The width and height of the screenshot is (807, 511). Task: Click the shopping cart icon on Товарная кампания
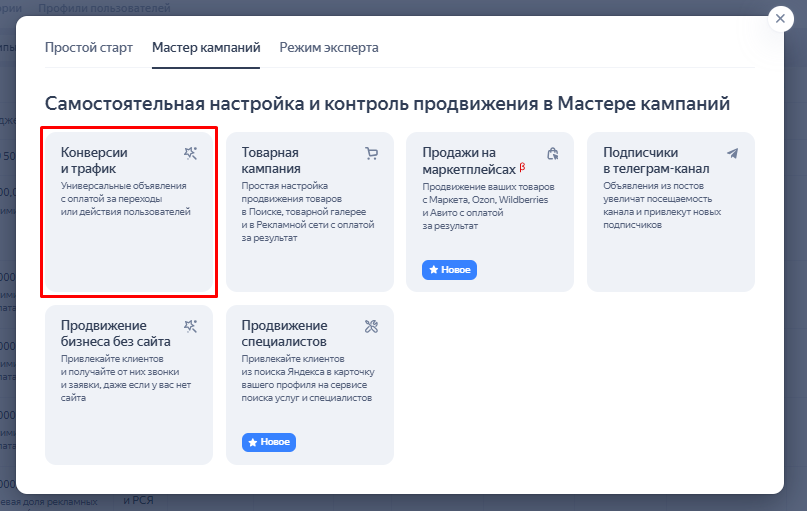(372, 153)
